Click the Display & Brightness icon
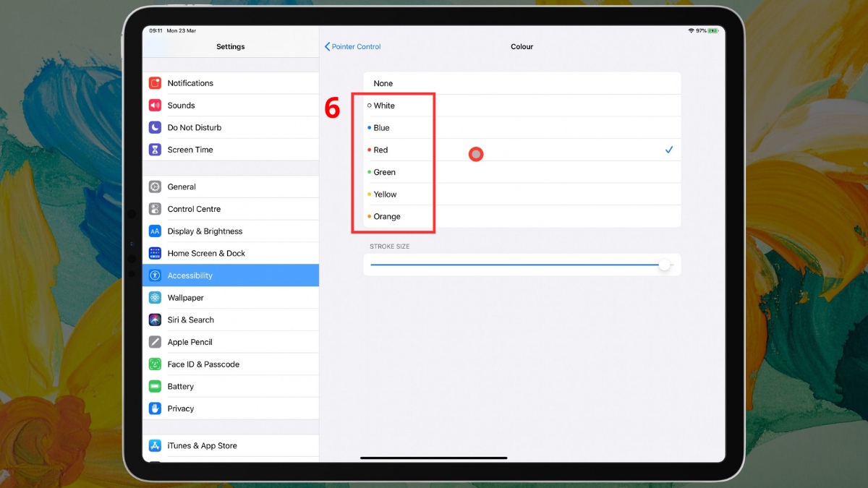 click(x=154, y=231)
